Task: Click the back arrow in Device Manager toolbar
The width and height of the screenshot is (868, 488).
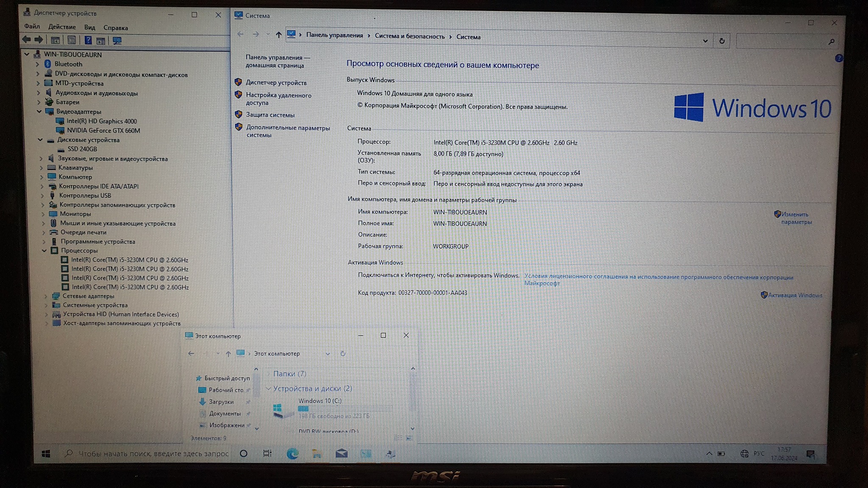Action: pyautogui.click(x=27, y=40)
